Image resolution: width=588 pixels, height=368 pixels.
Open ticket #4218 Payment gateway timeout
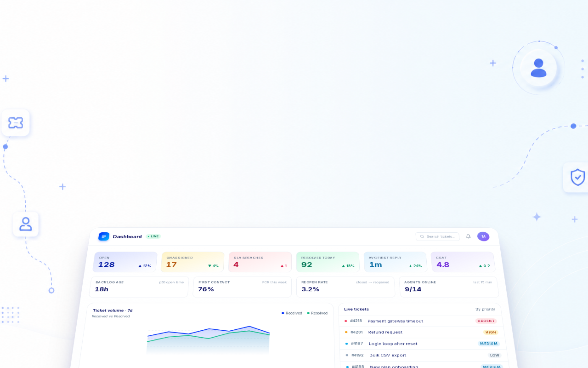420,321
